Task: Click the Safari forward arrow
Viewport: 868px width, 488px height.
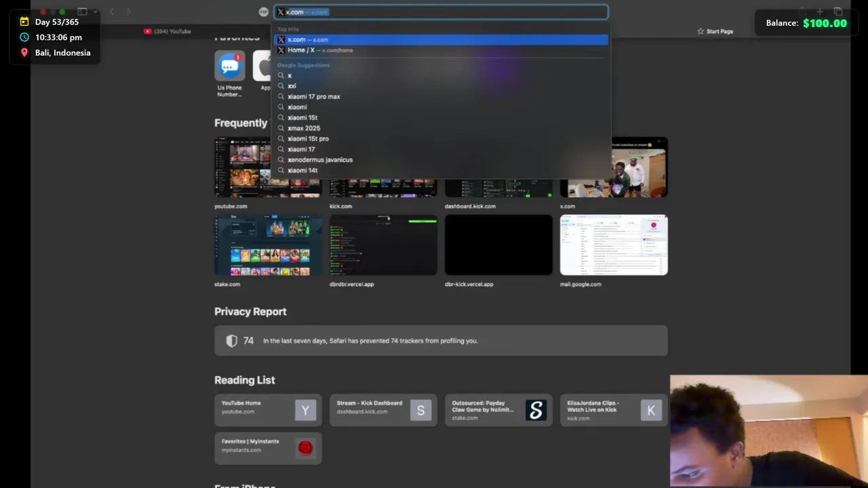Action: (x=128, y=12)
